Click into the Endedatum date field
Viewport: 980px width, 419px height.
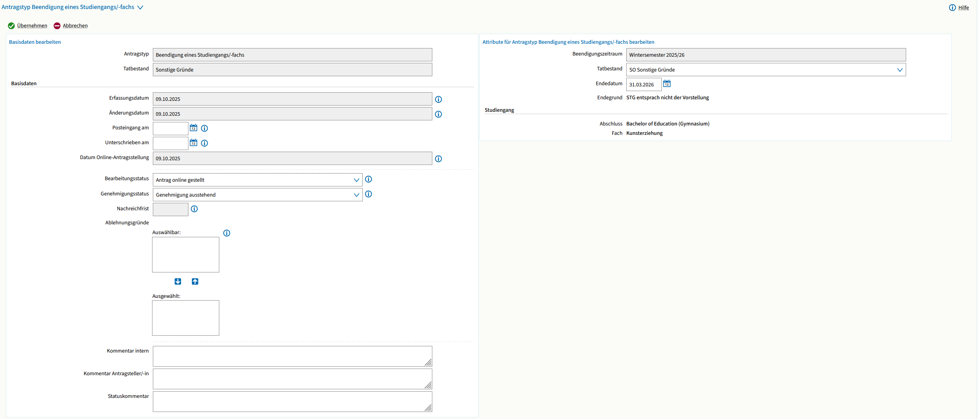pos(643,84)
